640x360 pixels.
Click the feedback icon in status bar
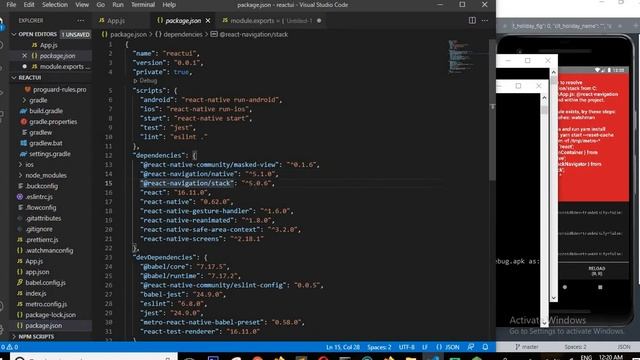point(471,347)
